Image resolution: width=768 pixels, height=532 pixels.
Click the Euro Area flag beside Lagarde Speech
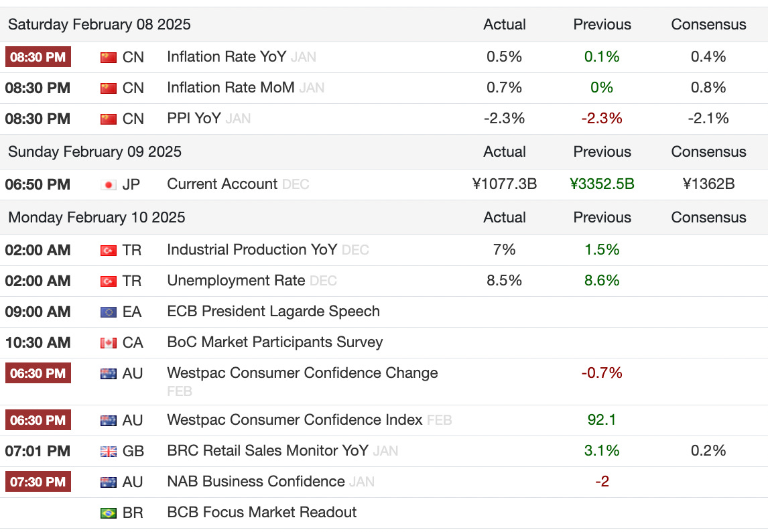click(x=108, y=312)
